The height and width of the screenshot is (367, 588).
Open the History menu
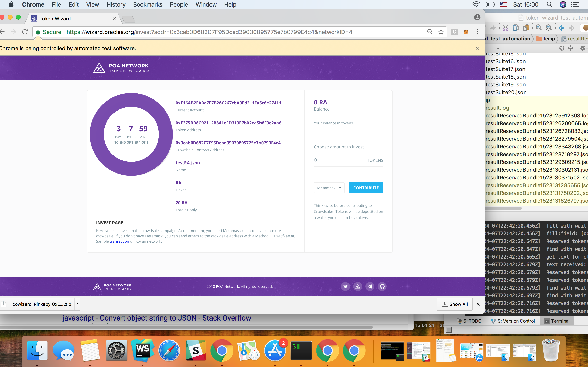tap(116, 5)
